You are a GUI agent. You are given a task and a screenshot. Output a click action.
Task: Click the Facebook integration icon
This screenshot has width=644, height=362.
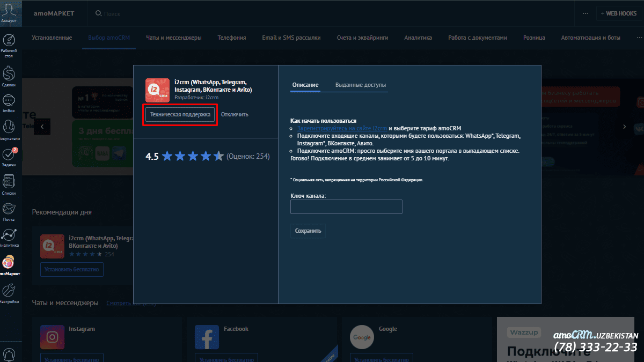(207, 337)
